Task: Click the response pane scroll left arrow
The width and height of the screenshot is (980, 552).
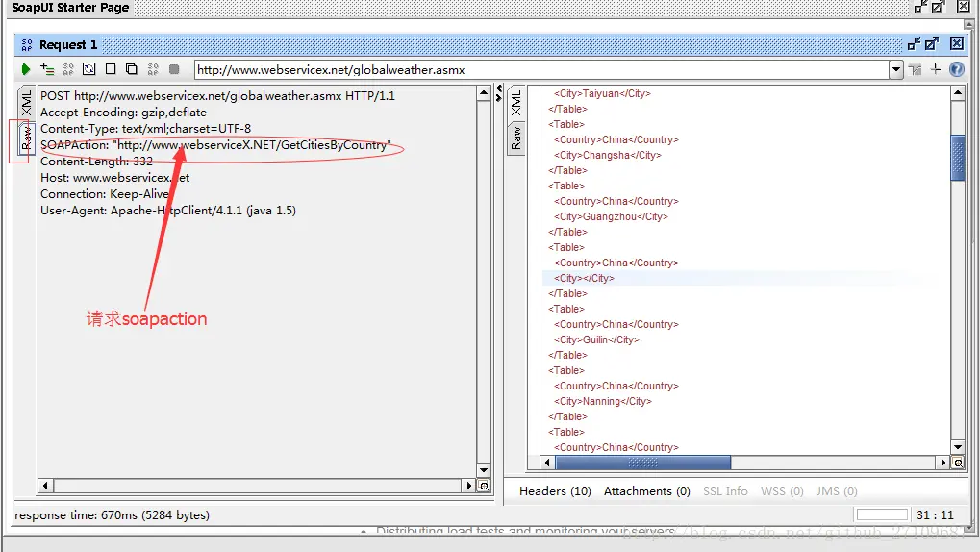Action: click(547, 463)
